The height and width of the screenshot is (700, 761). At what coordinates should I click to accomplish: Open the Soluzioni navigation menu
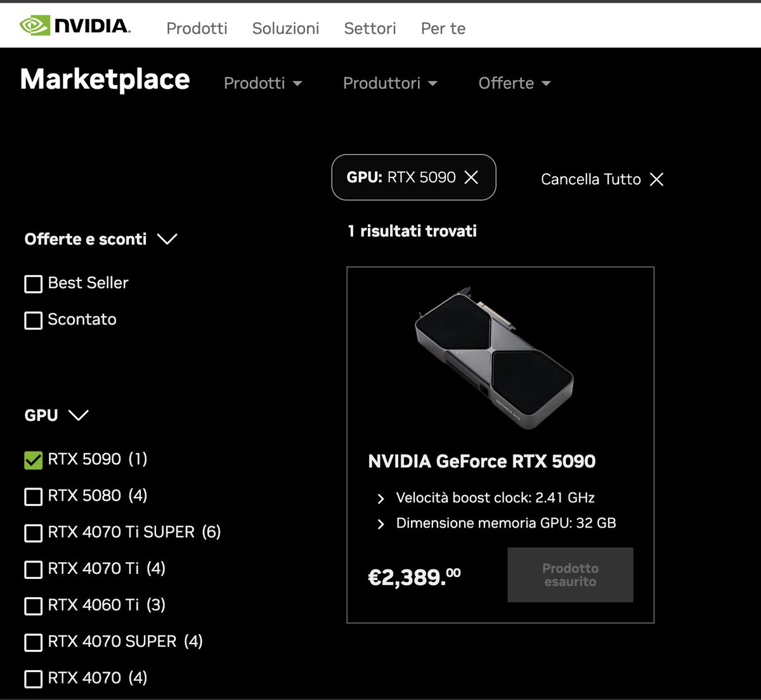tap(285, 29)
